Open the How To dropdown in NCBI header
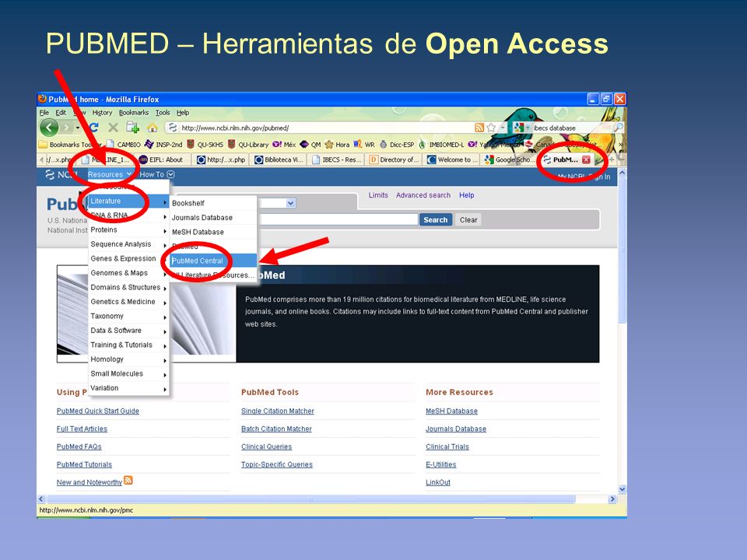Screen dimensions: 747x560 pyautogui.click(x=157, y=174)
